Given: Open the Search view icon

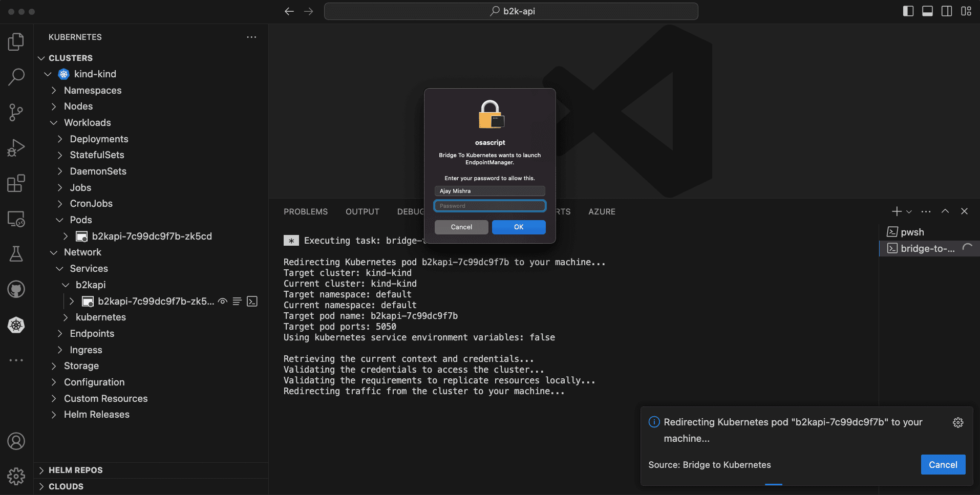Looking at the screenshot, I should [16, 77].
